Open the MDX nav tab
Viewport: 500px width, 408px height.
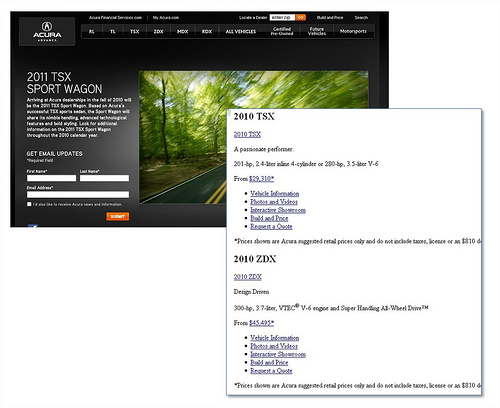[182, 31]
